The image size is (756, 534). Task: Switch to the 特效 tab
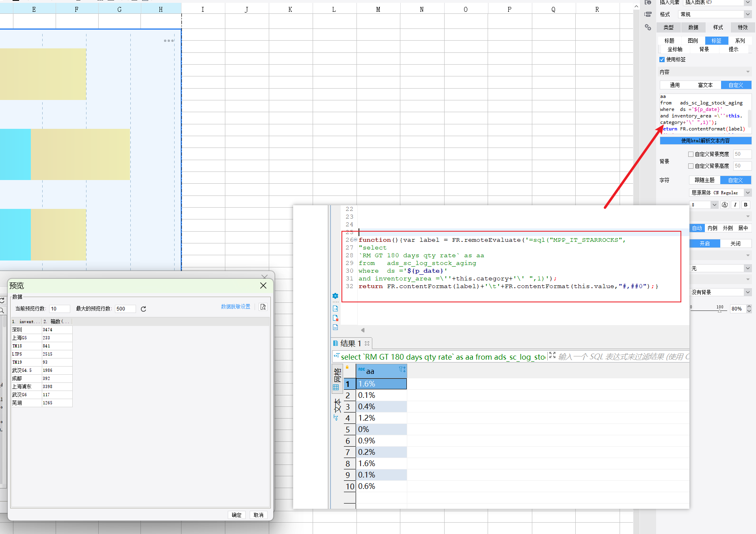tap(743, 27)
